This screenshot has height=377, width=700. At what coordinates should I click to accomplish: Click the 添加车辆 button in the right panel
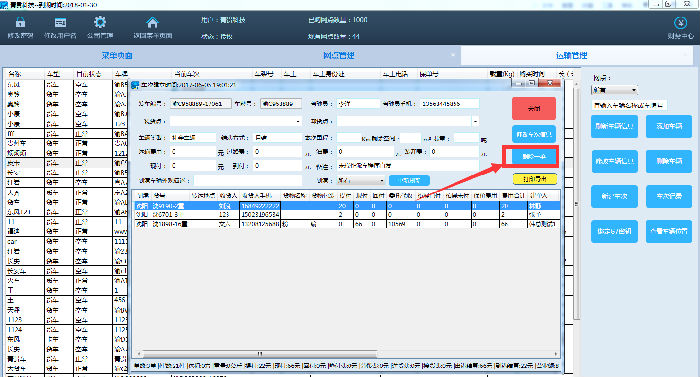[x=669, y=126]
